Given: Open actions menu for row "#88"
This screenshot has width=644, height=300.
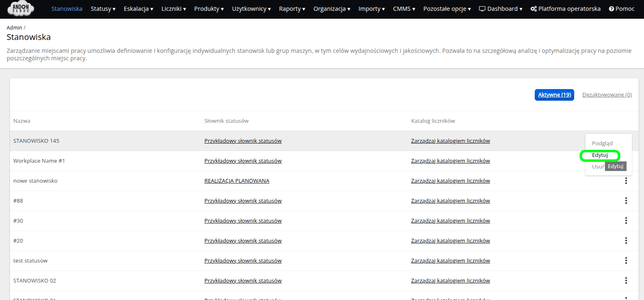Looking at the screenshot, I should coord(626,201).
